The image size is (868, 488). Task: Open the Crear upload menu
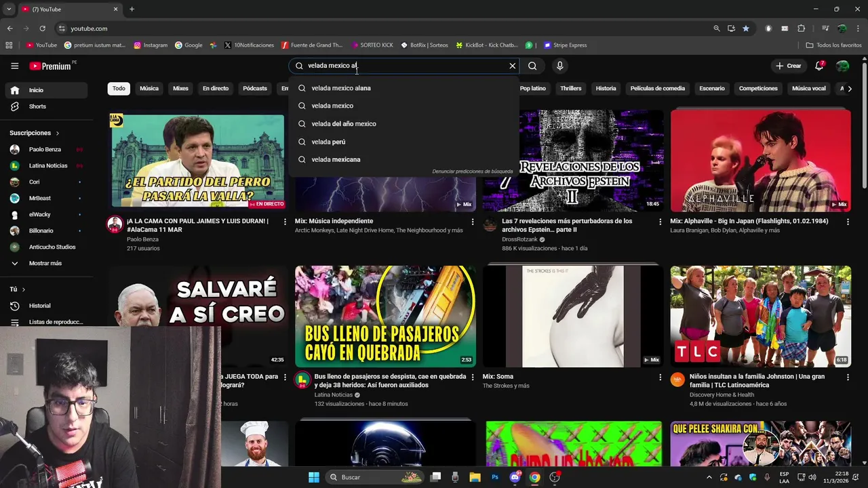[789, 66]
